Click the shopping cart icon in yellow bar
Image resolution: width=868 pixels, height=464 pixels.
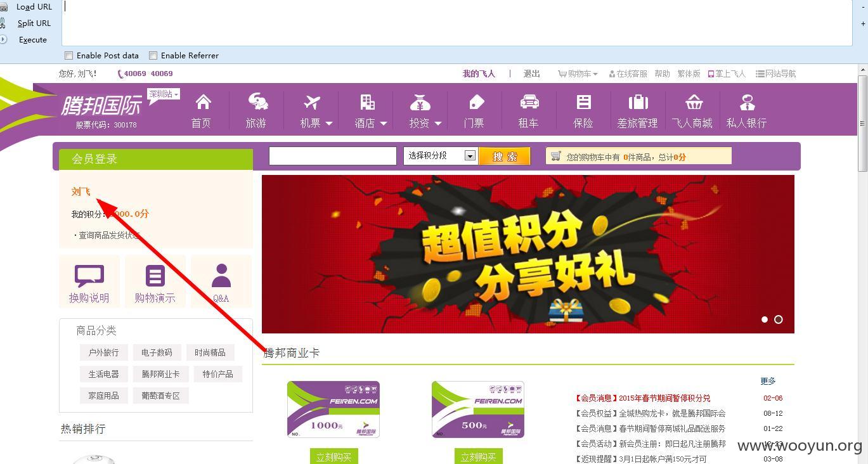tap(556, 156)
